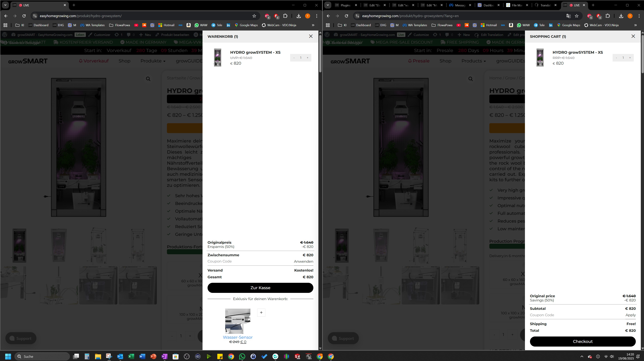
Task: Open tab search dropdown in the German-page window
Action: click(x=5, y=5)
